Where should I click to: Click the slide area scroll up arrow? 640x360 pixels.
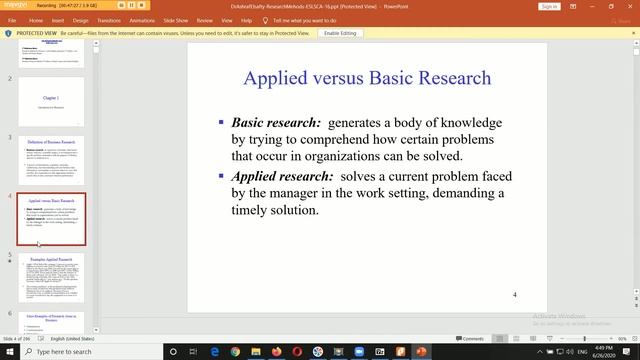pos(636,43)
